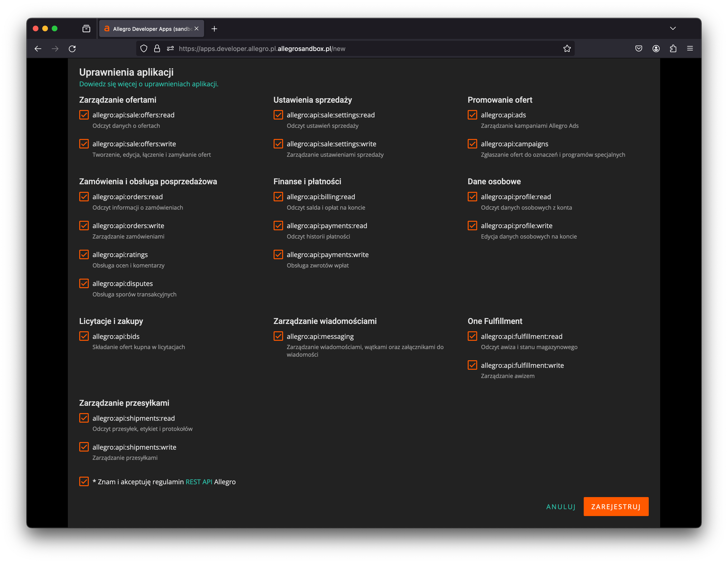Open the Firefox account icon
The image size is (728, 563).
(656, 49)
